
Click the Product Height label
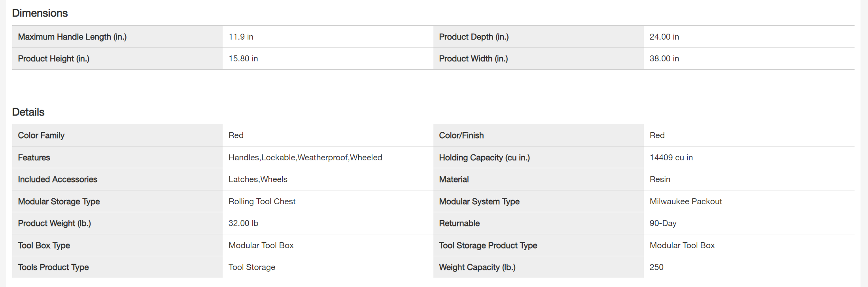click(x=54, y=59)
